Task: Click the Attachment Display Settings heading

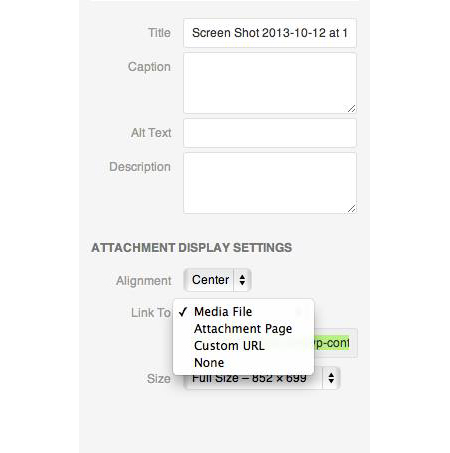Action: tap(192, 248)
